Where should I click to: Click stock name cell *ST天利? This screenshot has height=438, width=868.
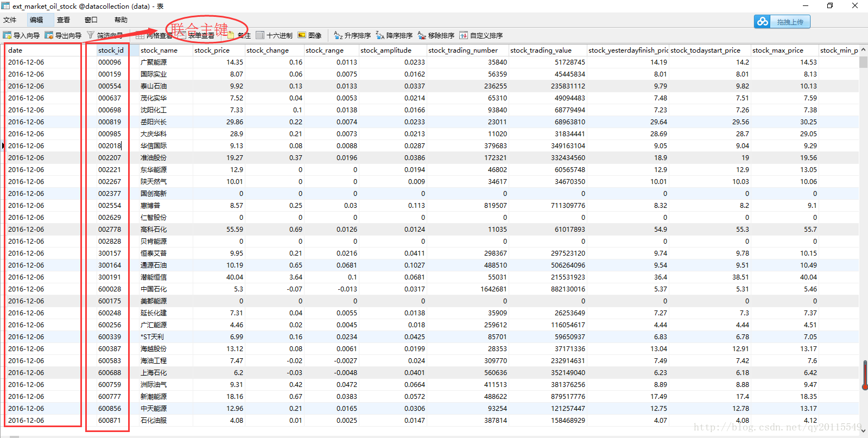click(166, 337)
